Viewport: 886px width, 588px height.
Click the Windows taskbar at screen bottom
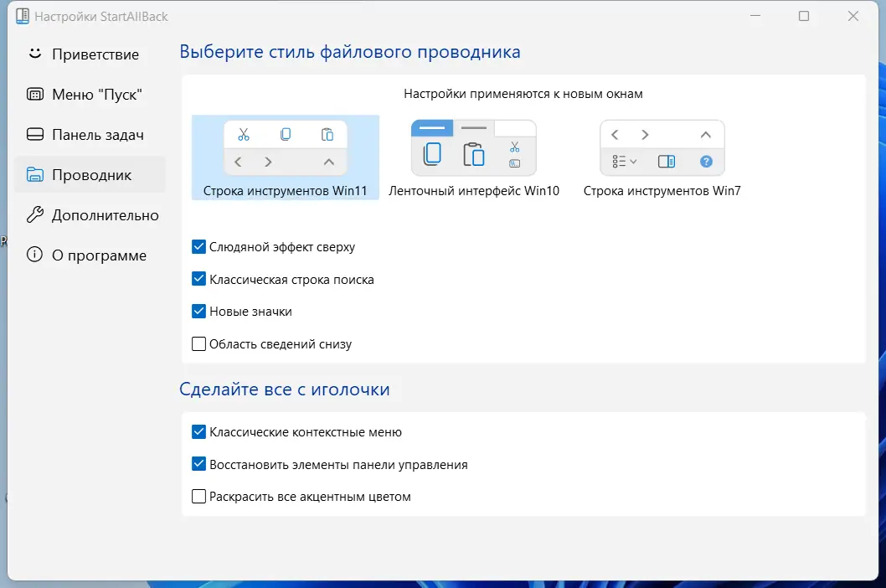pyautogui.click(x=443, y=583)
